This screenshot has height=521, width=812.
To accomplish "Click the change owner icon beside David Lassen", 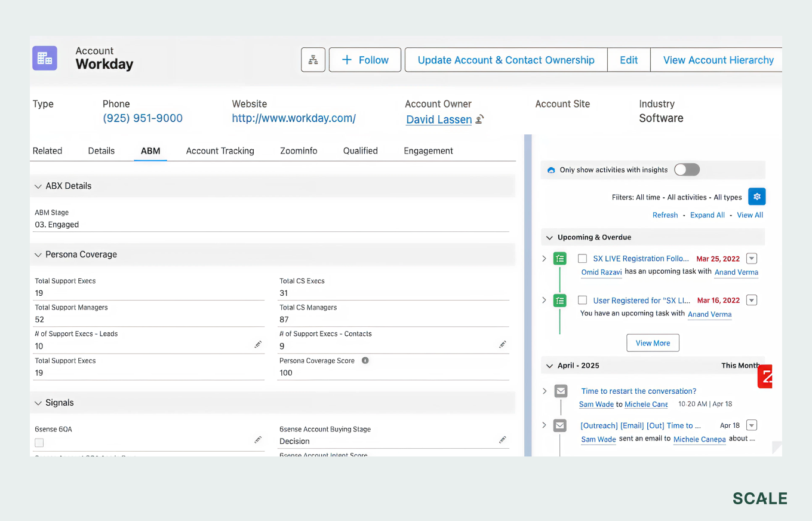I will tap(479, 119).
